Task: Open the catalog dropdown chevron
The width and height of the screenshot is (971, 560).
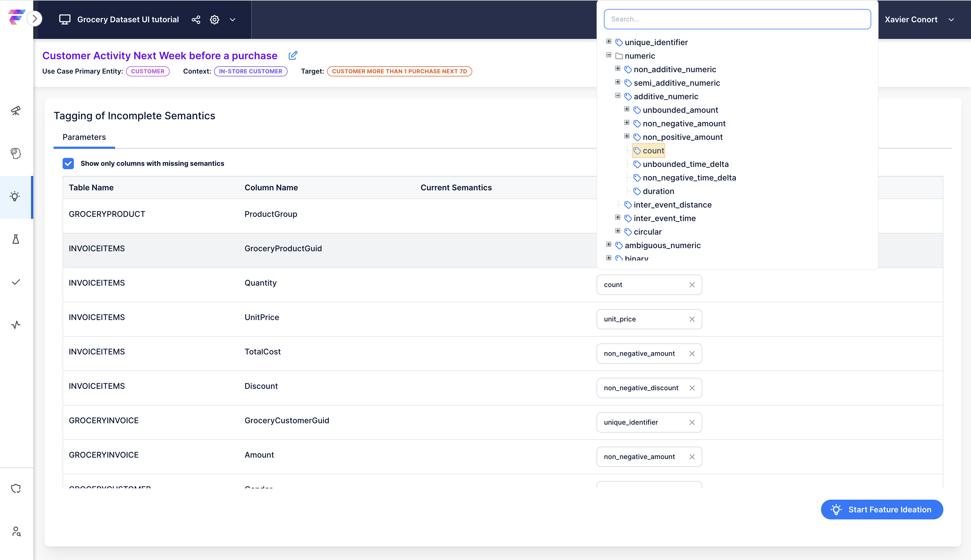Action: (x=232, y=20)
